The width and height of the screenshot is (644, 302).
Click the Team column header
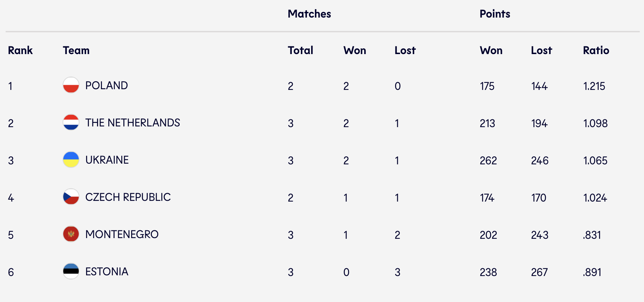76,51
